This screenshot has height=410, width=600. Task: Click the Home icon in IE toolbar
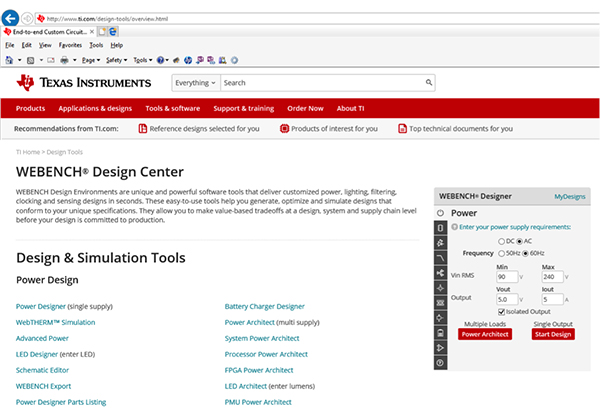tap(9, 60)
